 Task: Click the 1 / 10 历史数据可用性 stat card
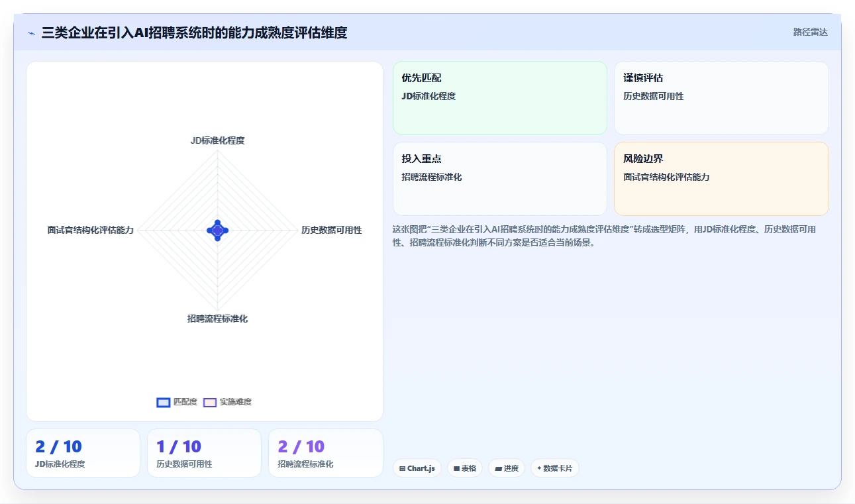(204, 453)
